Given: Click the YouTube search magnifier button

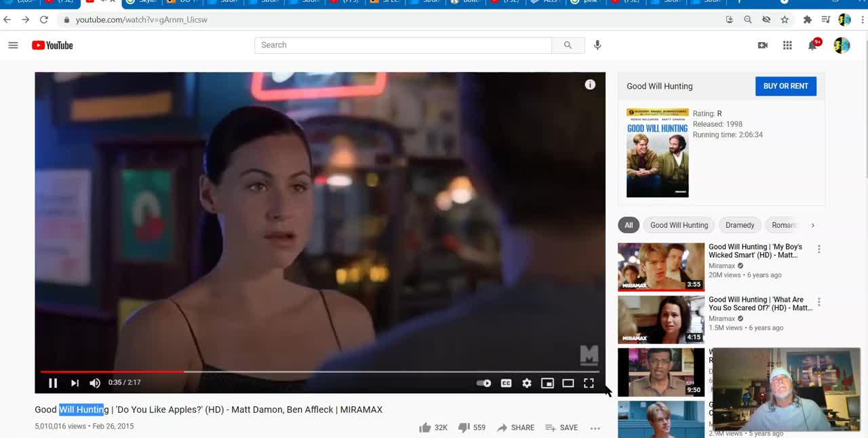Looking at the screenshot, I should click(568, 45).
